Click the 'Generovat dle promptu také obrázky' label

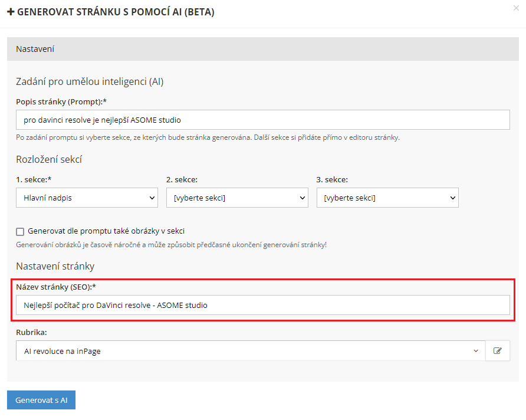[x=106, y=231]
